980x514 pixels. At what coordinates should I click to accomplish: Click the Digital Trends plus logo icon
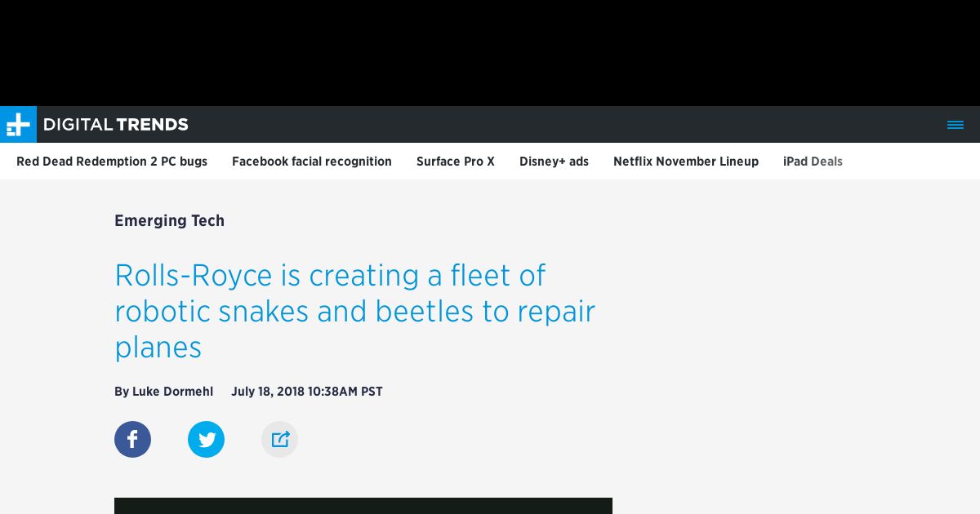point(18,124)
